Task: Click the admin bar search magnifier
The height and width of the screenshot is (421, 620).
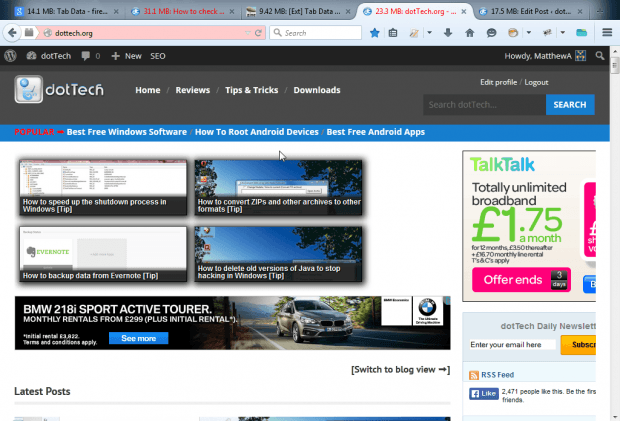Action: pos(600,56)
